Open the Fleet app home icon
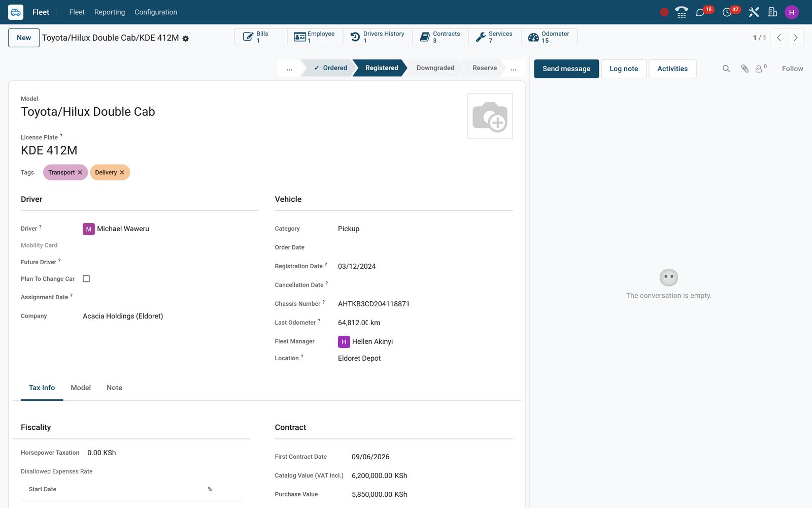This screenshot has height=508, width=812. pos(16,12)
